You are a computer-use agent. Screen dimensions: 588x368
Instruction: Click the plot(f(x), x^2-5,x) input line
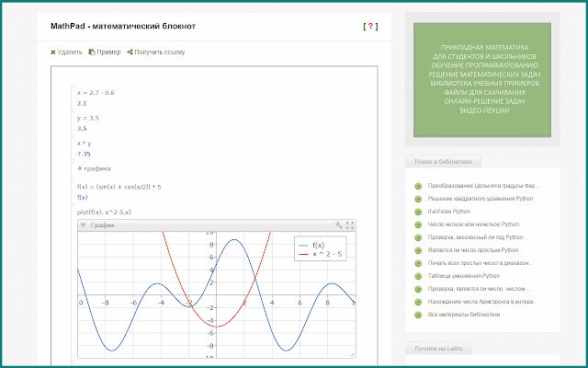104,213
